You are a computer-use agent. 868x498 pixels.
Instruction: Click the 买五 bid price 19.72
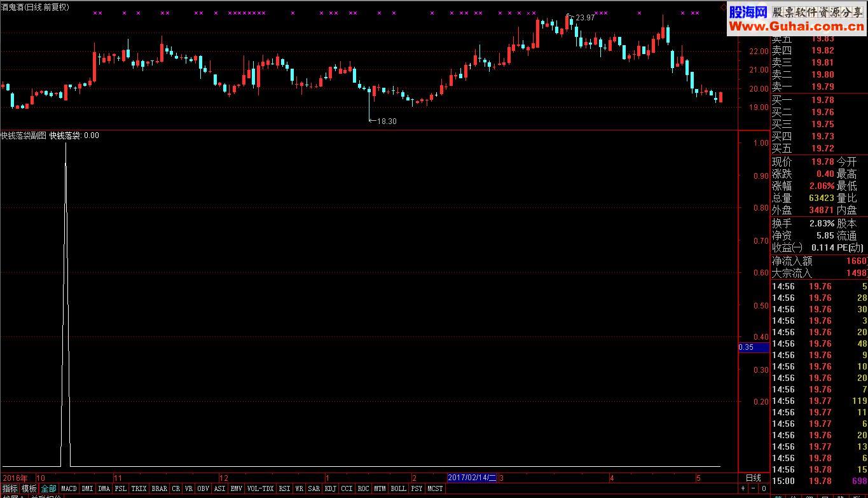822,148
